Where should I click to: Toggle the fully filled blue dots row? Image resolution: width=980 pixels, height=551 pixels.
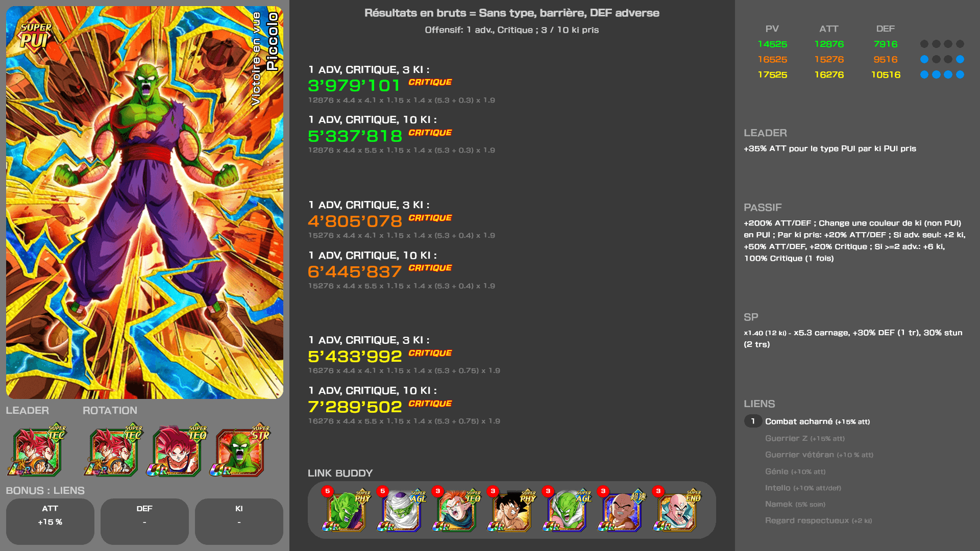click(942, 74)
